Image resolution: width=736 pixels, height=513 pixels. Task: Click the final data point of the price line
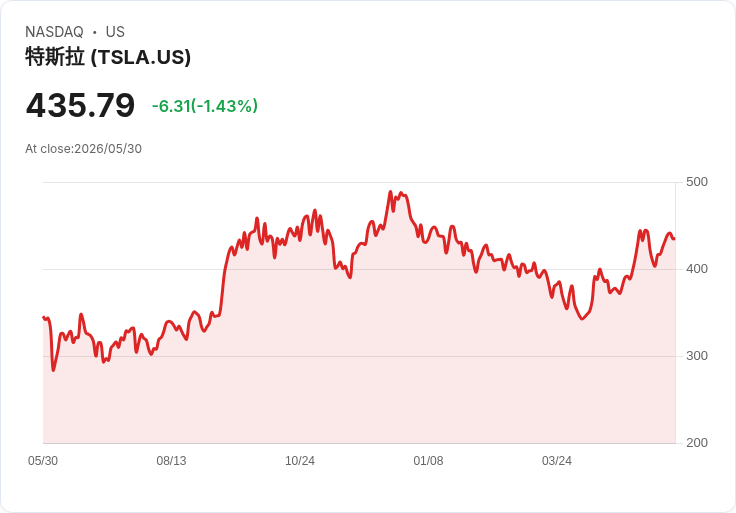675,239
